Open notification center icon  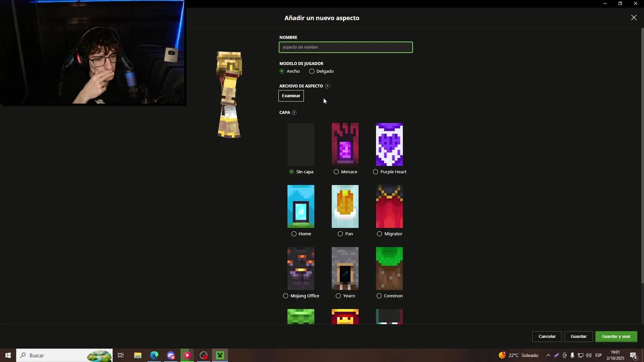click(633, 355)
